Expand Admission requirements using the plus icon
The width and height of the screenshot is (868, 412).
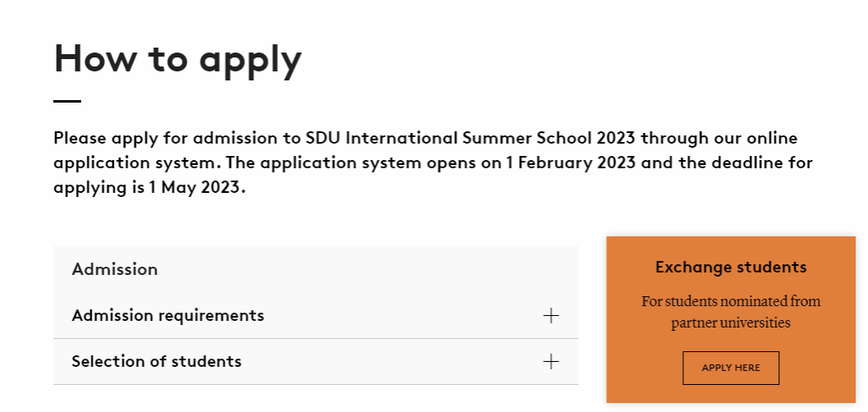(x=551, y=316)
